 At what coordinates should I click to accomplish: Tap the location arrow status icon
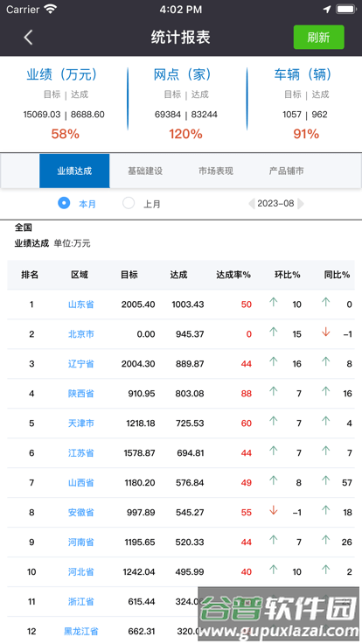(327, 9)
